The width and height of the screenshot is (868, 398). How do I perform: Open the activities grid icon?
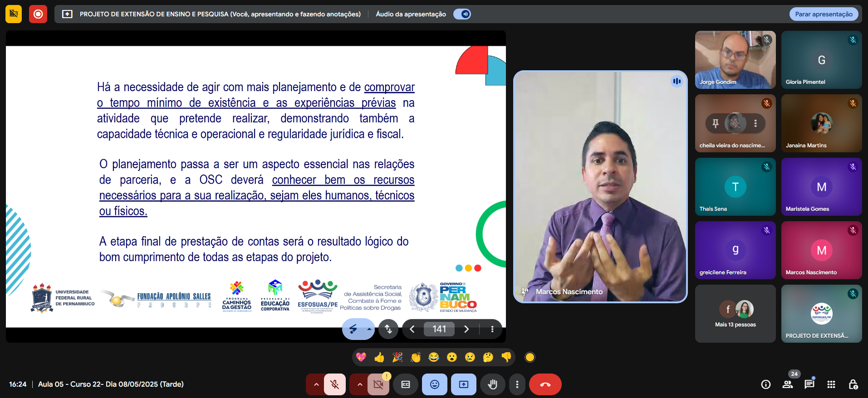point(831,384)
